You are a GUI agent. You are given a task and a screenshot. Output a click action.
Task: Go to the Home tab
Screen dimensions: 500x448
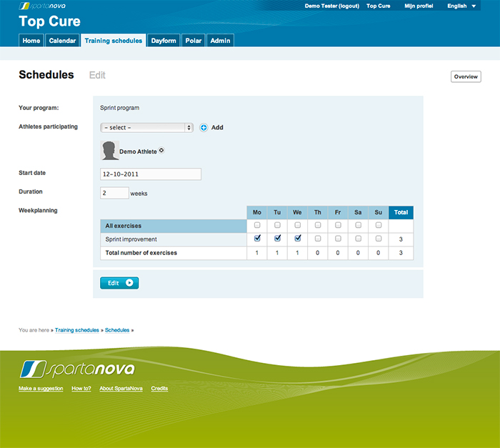[x=31, y=41]
